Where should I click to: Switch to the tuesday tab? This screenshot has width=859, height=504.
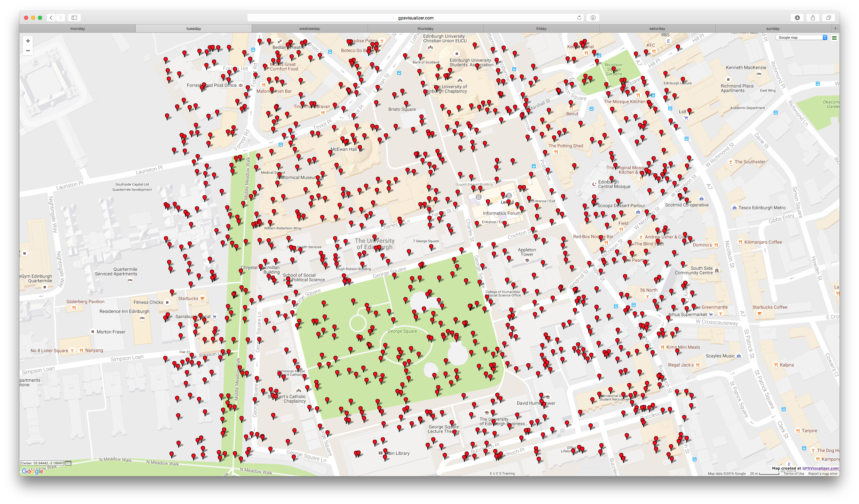[x=194, y=29]
